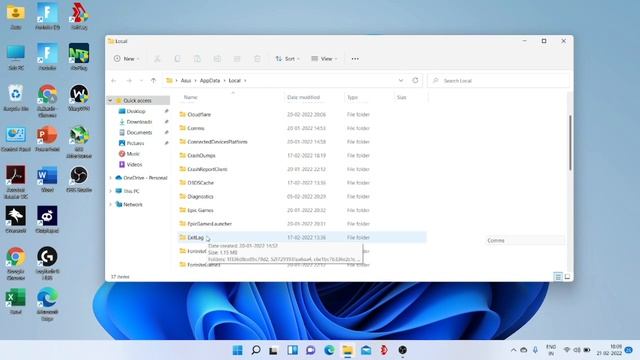
Task: Switch to large thumbnails view icon
Action: (567, 277)
